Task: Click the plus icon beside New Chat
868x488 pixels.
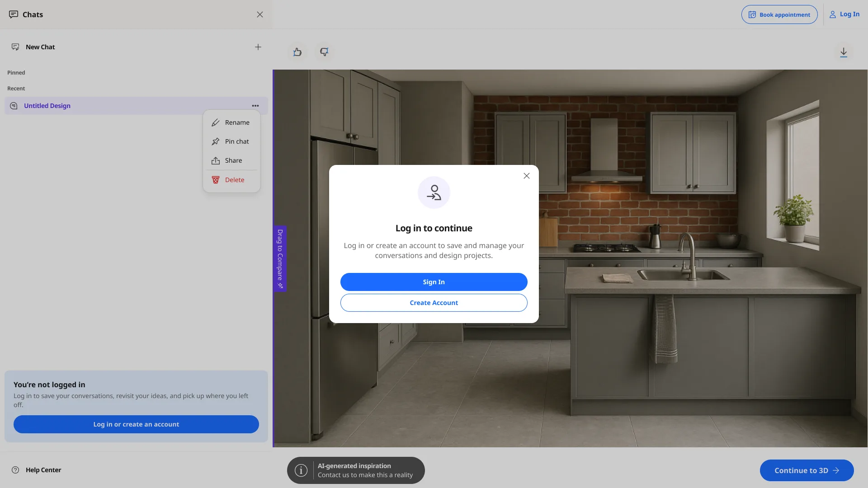Action: 258,47
